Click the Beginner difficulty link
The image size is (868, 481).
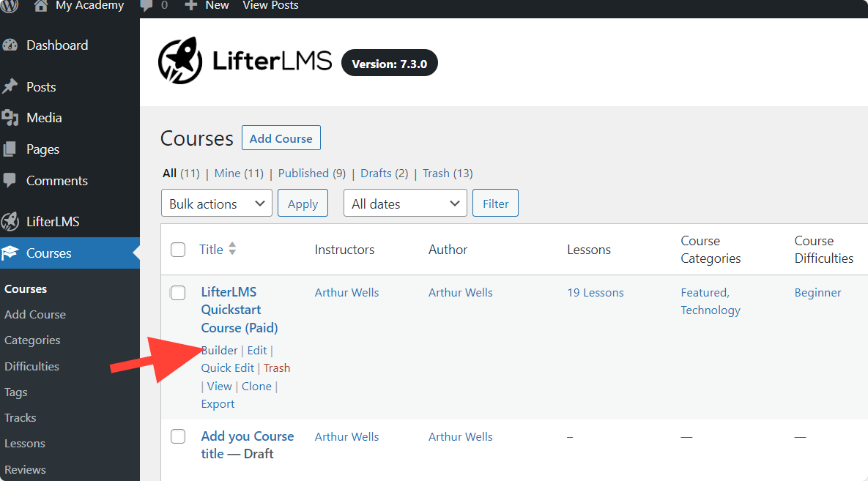coord(817,293)
